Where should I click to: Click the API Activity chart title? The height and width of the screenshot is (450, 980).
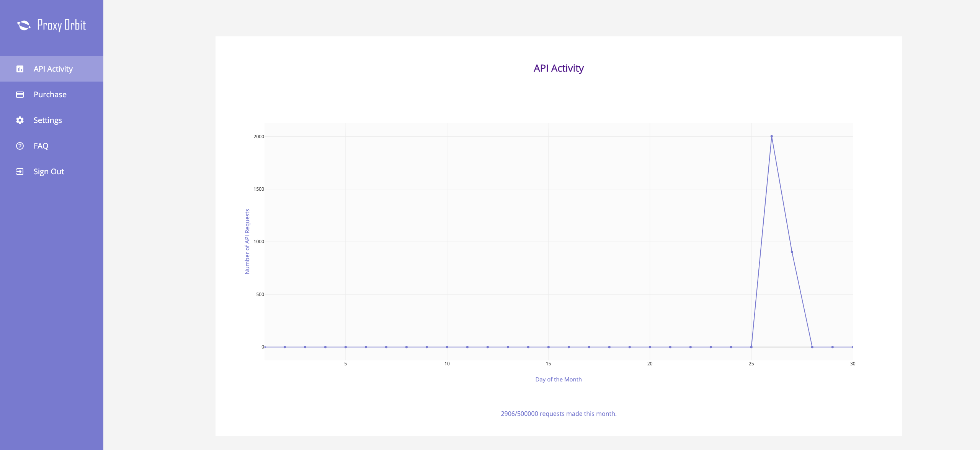click(x=559, y=68)
